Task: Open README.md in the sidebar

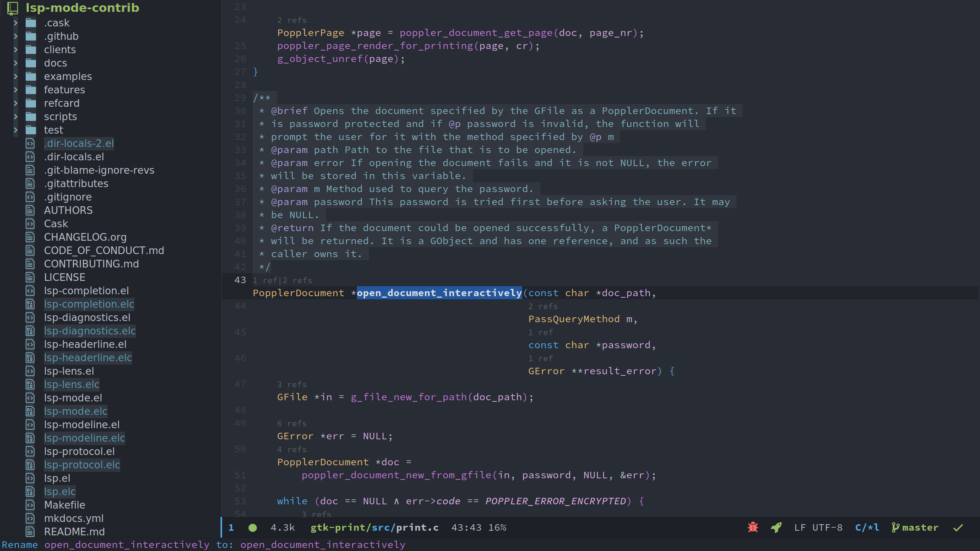Action: (x=74, y=532)
